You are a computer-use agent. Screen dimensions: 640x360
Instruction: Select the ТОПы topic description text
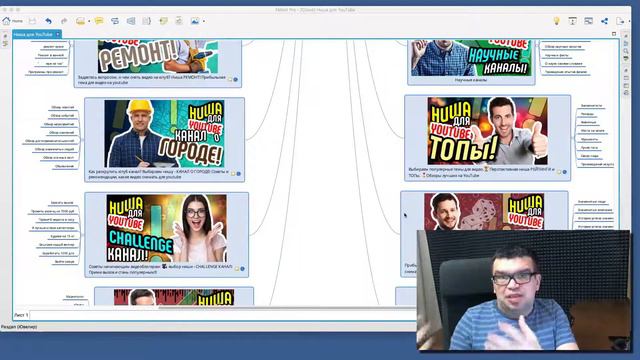[482, 172]
